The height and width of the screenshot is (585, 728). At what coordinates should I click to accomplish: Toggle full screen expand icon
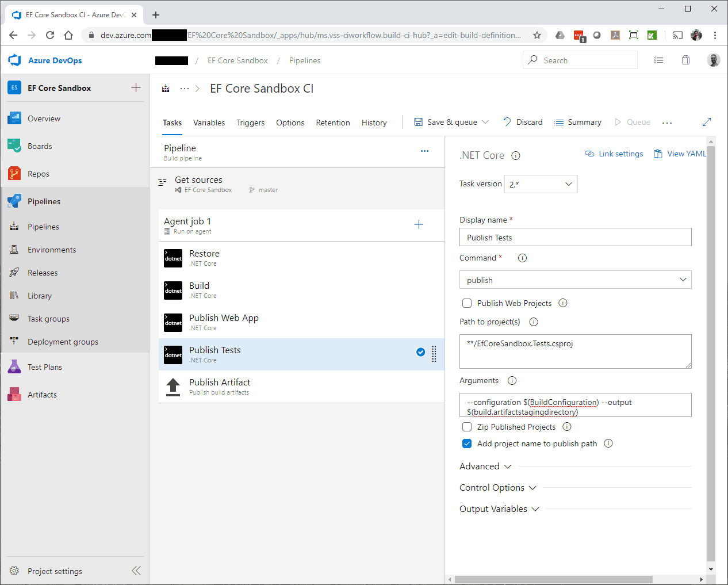pyautogui.click(x=707, y=122)
